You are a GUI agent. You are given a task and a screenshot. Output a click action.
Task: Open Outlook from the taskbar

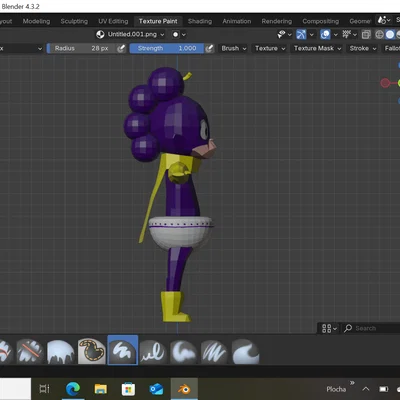point(156,389)
